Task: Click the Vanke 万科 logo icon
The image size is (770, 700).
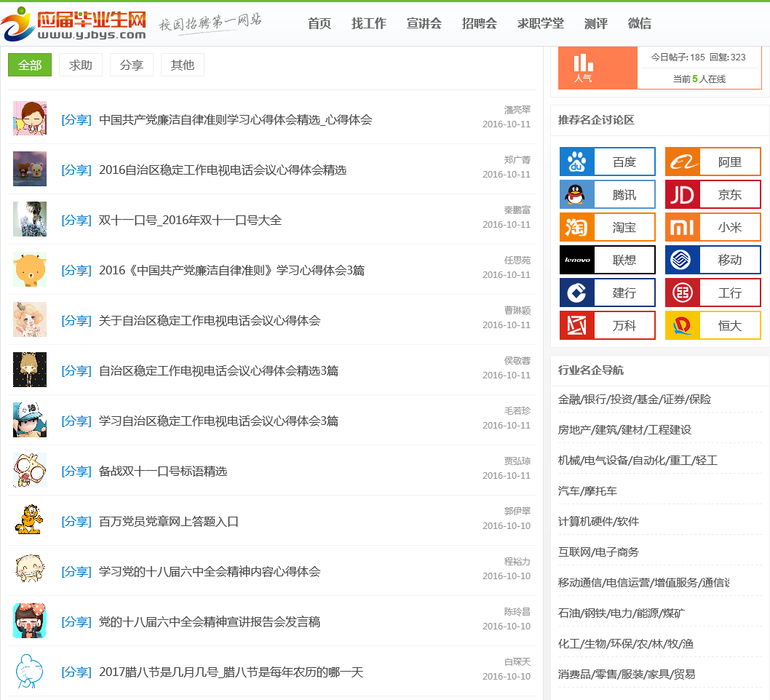Action: (x=577, y=325)
